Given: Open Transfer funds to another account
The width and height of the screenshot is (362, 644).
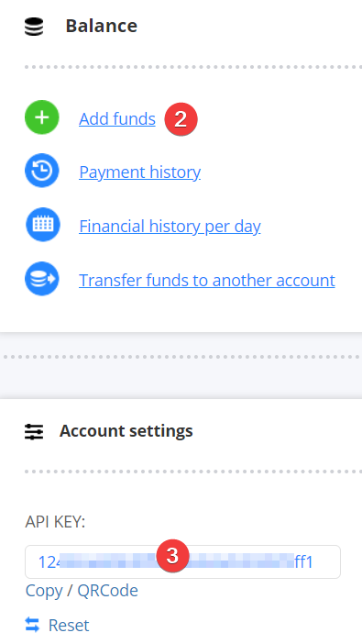Looking at the screenshot, I should 207,281.
